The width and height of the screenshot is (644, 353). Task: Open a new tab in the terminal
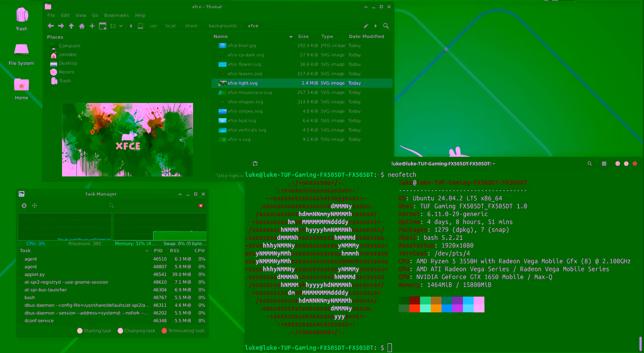pos(255,163)
